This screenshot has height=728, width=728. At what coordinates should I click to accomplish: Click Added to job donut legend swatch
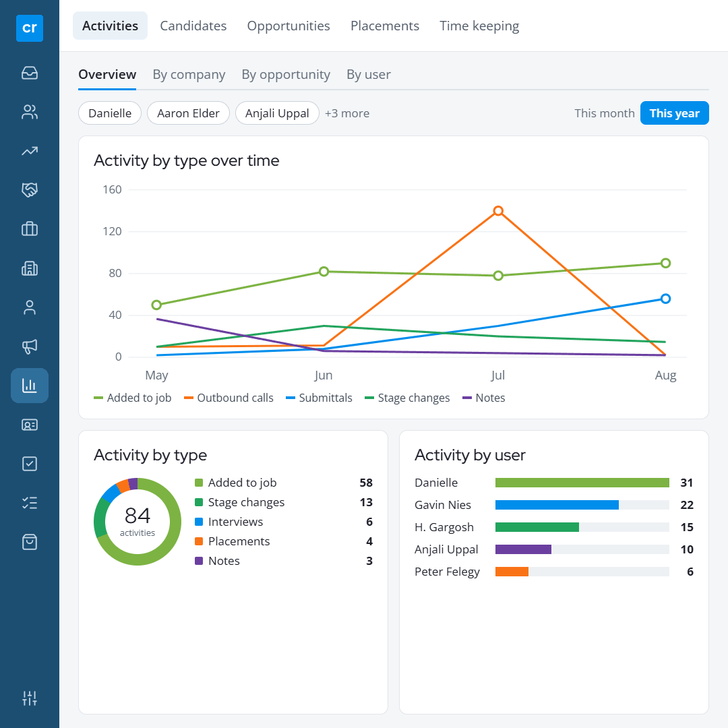(x=199, y=483)
